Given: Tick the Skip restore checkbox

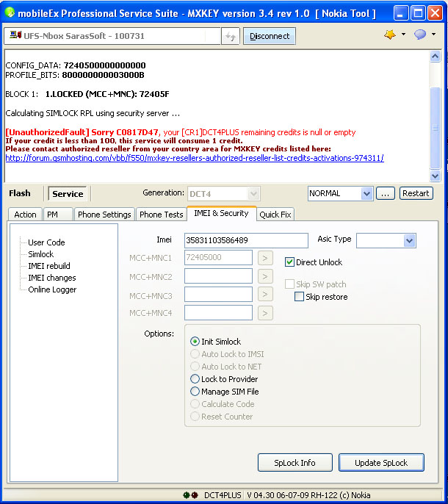Looking at the screenshot, I should pos(300,297).
